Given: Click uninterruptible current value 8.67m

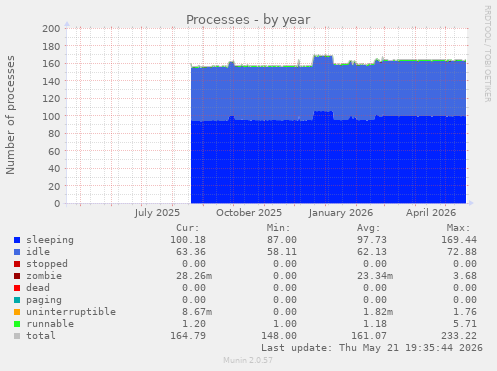Looking at the screenshot, I should pyautogui.click(x=197, y=312).
